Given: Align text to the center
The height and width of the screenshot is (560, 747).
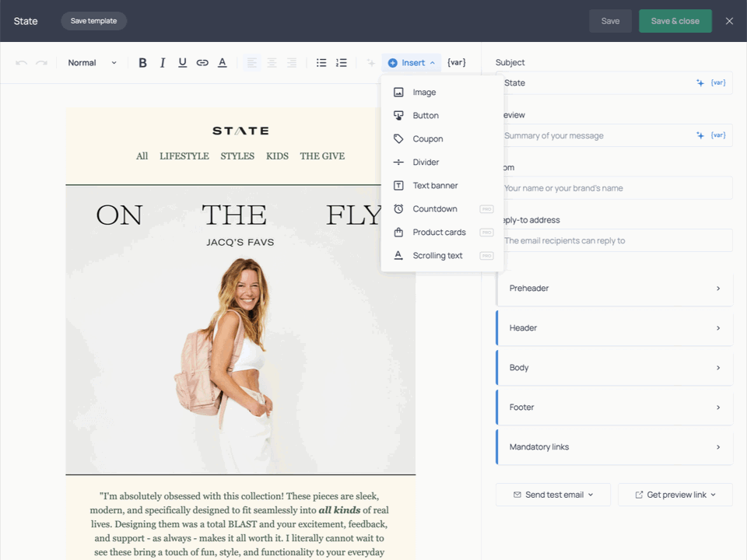Looking at the screenshot, I should 271,62.
